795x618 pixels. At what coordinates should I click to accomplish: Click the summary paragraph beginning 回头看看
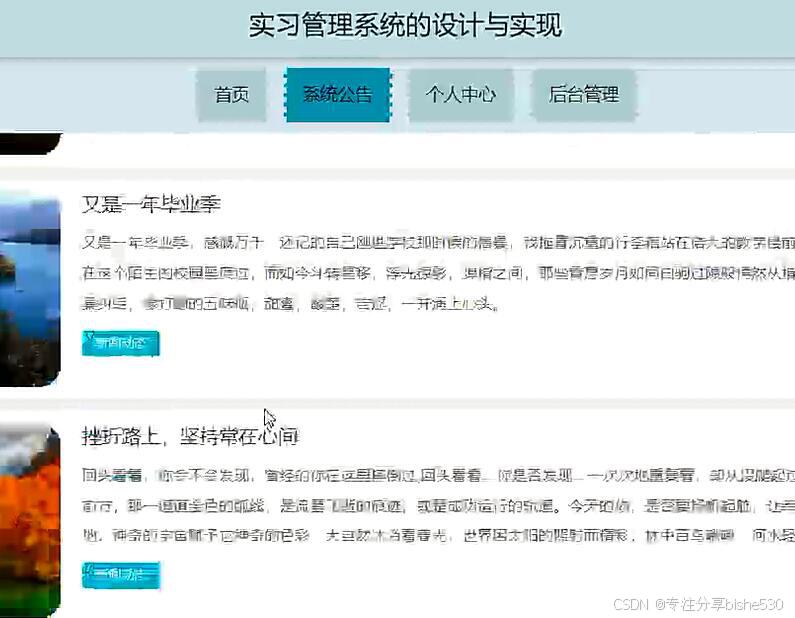pyautogui.click(x=438, y=505)
